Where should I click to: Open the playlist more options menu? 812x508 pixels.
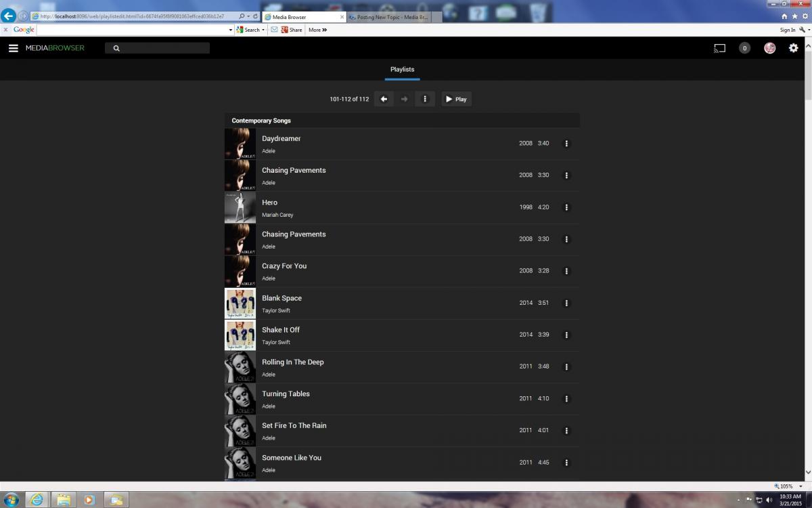pyautogui.click(x=425, y=99)
